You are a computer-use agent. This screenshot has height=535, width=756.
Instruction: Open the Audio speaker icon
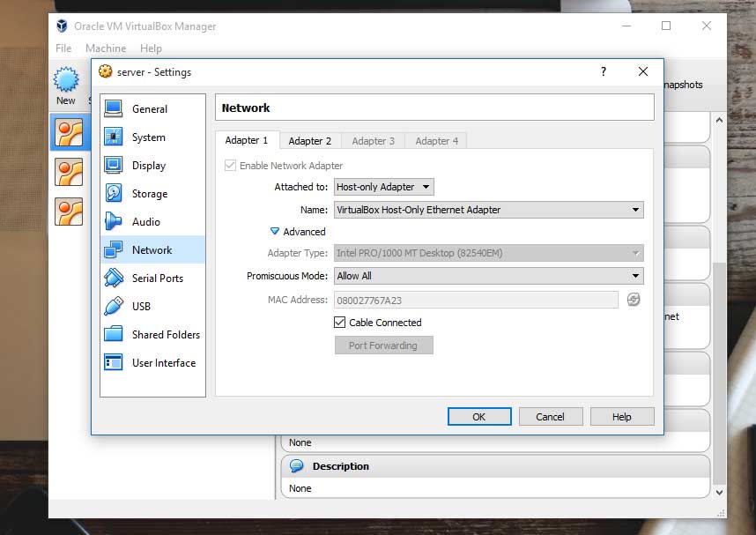pos(114,221)
